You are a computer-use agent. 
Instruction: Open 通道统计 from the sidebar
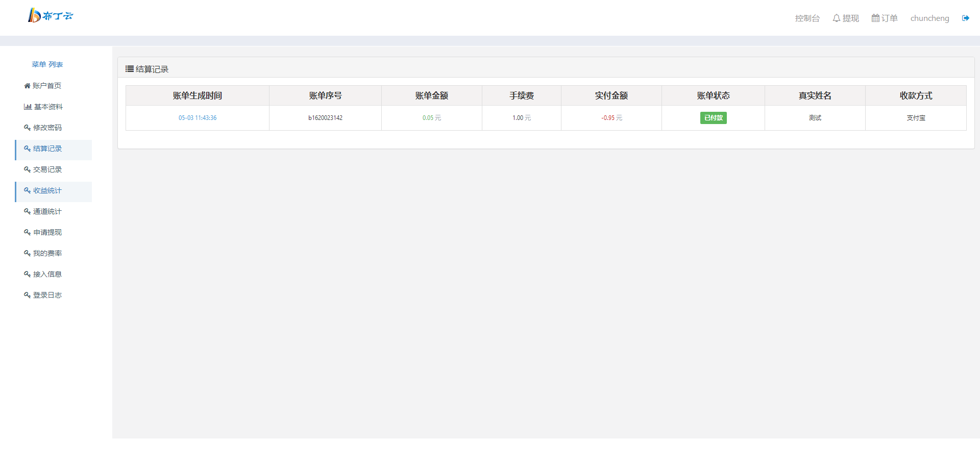pos(47,211)
